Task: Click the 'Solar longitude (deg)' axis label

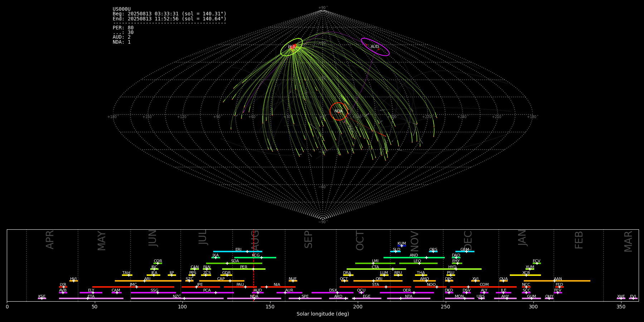Action: (x=323, y=314)
